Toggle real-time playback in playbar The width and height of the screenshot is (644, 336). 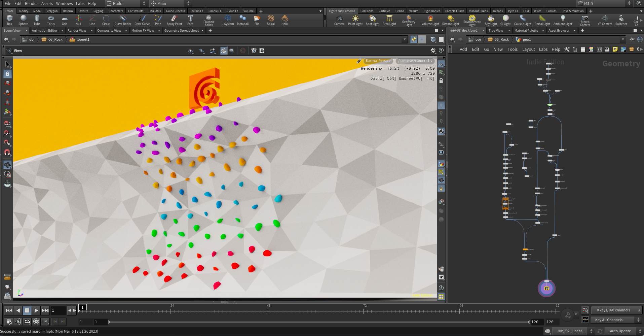(x=36, y=322)
